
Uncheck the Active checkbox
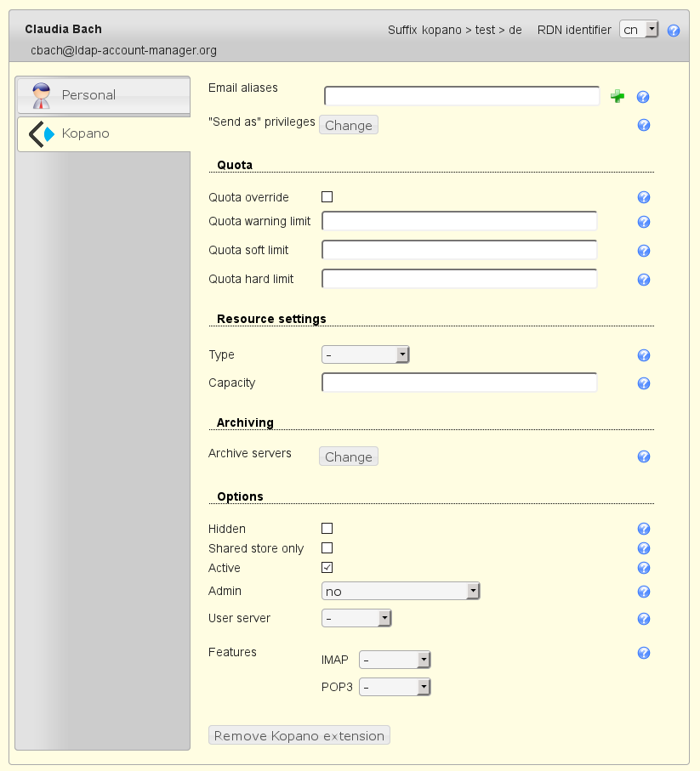pyautogui.click(x=327, y=568)
